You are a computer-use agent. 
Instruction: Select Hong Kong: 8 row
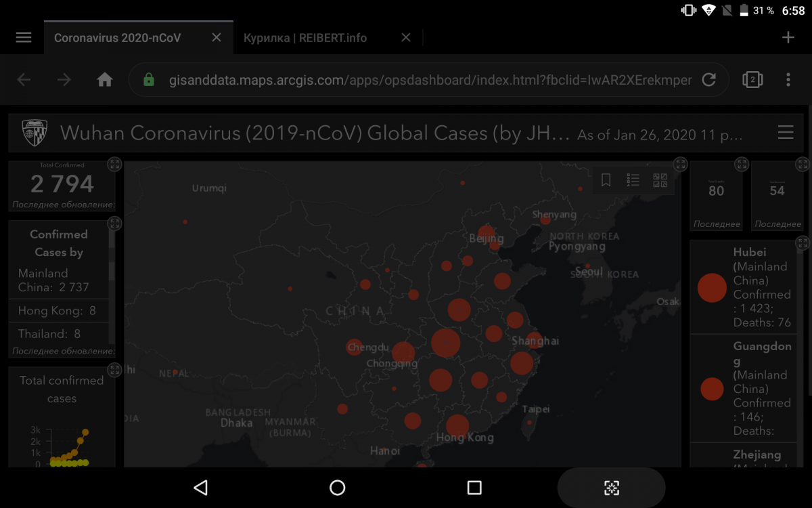[x=59, y=311]
